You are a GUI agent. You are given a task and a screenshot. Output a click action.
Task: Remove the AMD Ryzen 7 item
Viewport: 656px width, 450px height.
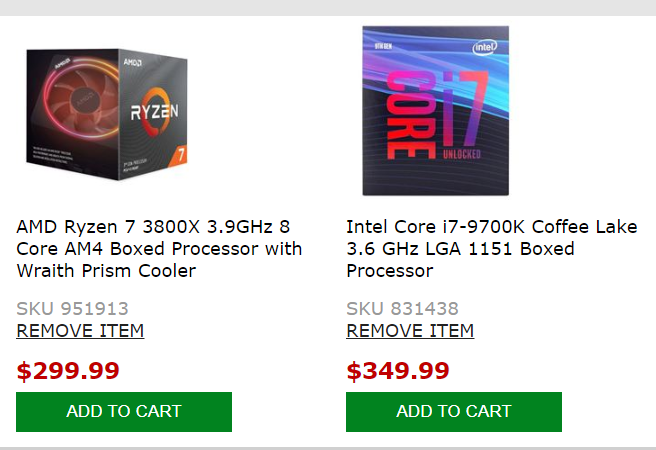click(80, 331)
